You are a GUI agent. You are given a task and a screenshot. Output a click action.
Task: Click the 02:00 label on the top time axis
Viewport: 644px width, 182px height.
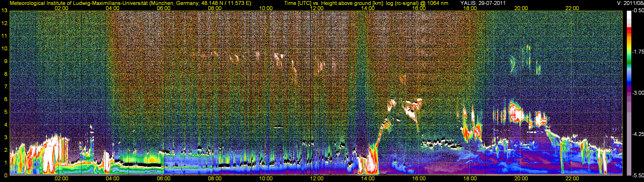(61, 8)
